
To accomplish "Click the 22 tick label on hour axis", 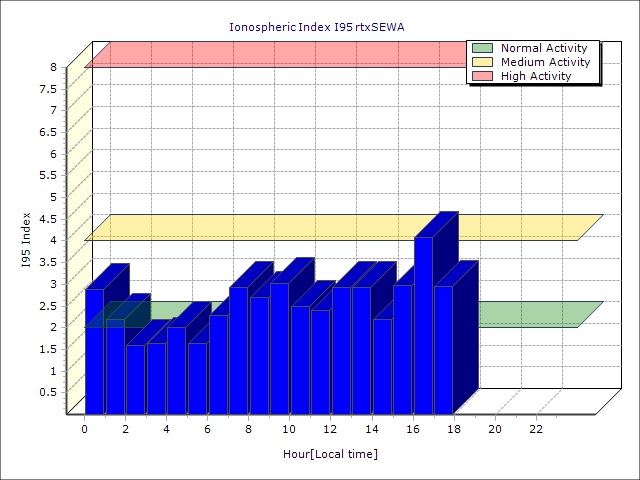I will point(535,429).
